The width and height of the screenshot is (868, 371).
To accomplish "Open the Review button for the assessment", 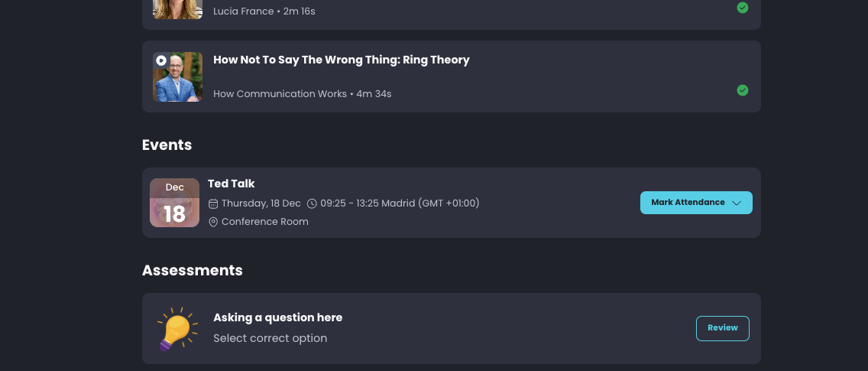I will [x=722, y=328].
